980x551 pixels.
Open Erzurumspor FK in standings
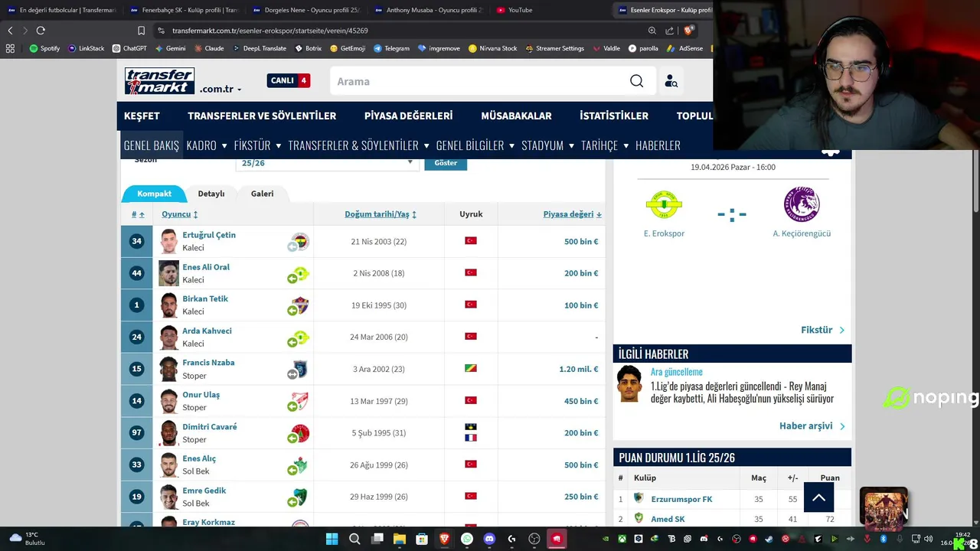681,499
